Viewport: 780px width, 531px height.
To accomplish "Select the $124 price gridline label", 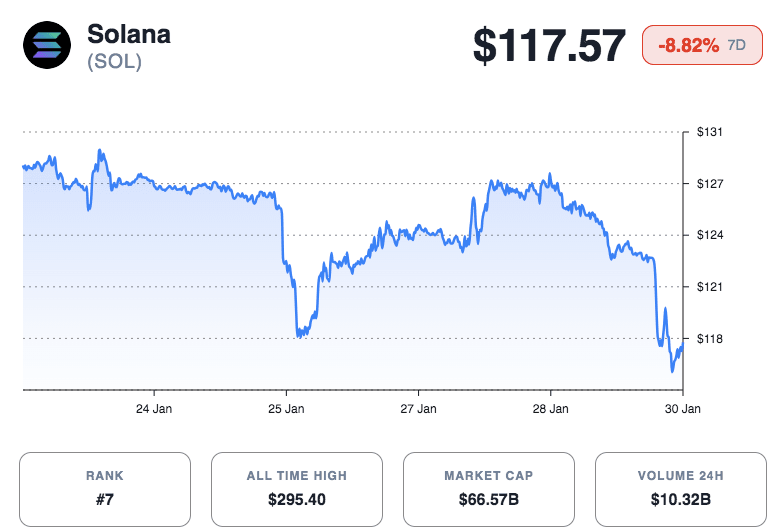I will tap(709, 235).
